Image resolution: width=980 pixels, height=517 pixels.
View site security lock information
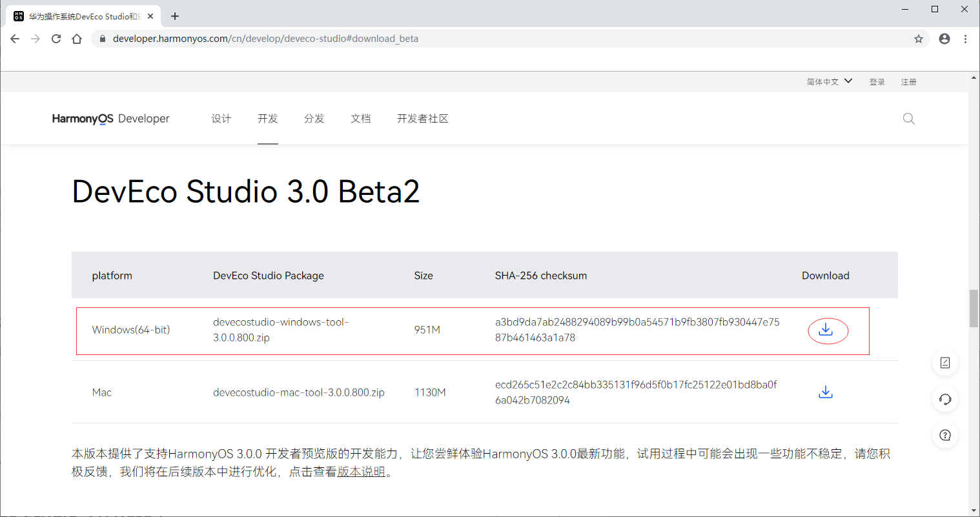(102, 39)
